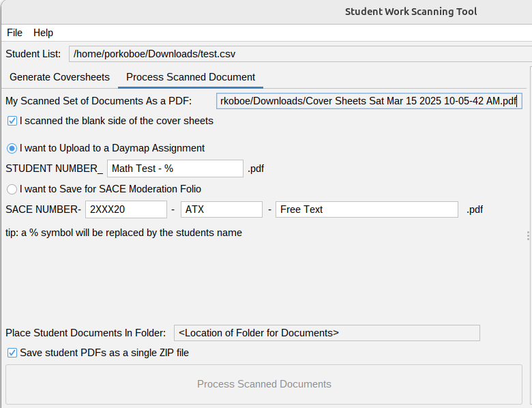Click the 2XXX20 subject code field
532x408 pixels.
[126, 209]
